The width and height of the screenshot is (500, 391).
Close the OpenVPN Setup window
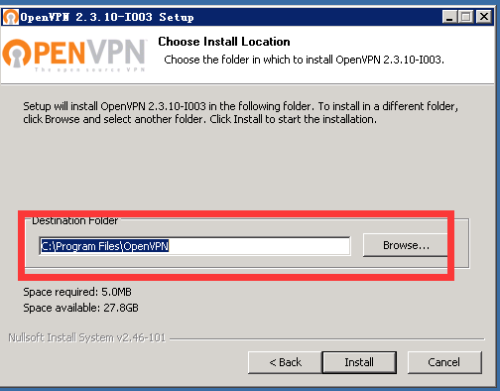click(484, 17)
